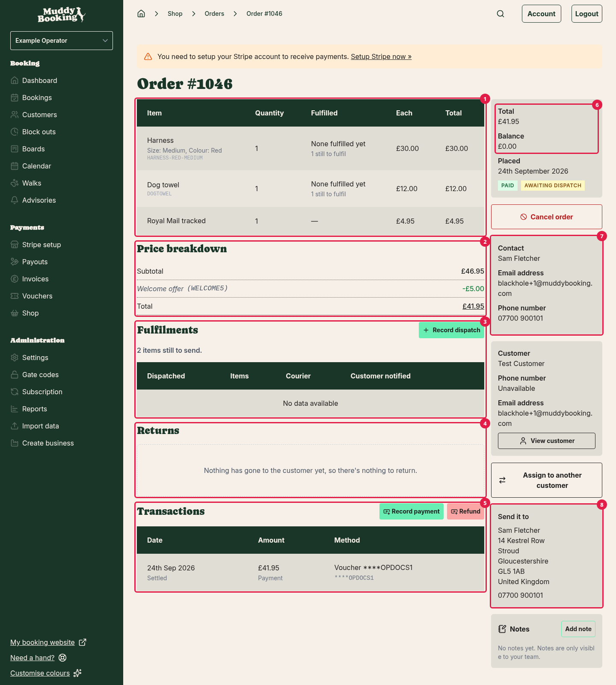Click the Invoices pound icon
The height and width of the screenshot is (685, 616).
click(x=15, y=279)
